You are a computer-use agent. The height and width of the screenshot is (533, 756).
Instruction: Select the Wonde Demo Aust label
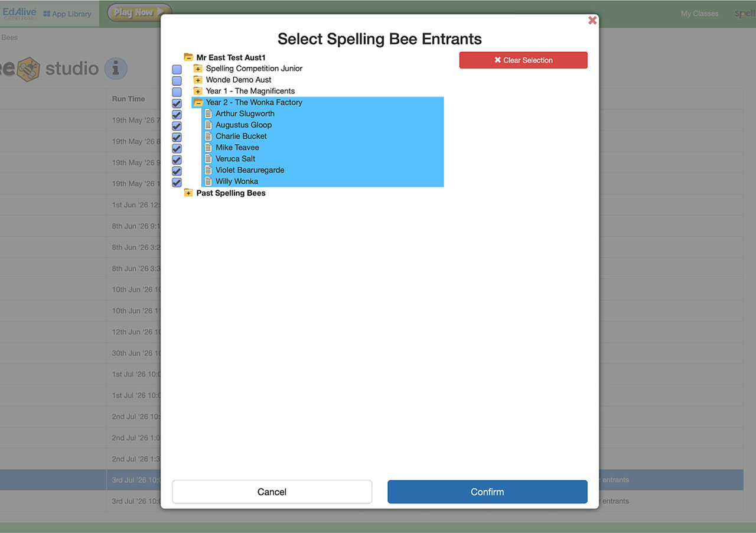coord(239,80)
